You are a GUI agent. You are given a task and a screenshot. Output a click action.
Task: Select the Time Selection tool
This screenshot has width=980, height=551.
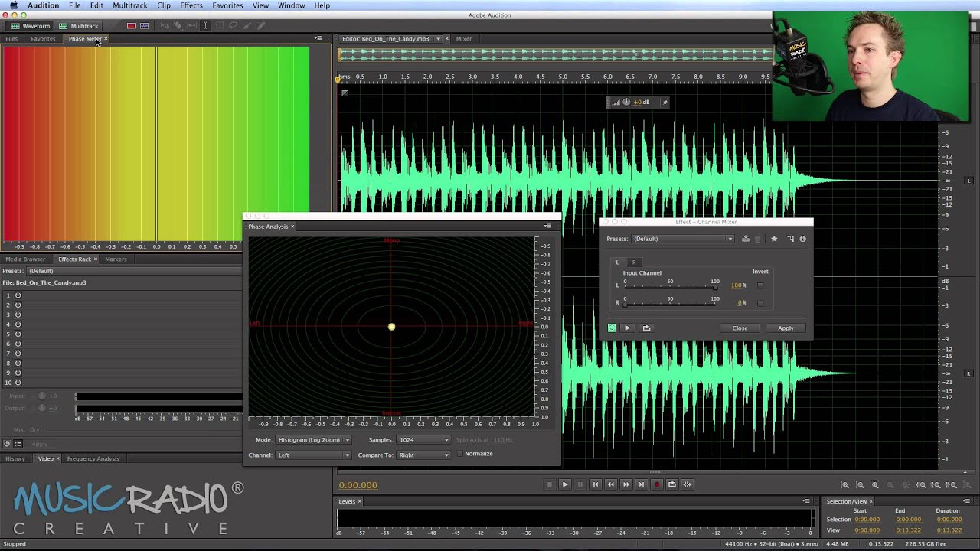tap(205, 26)
